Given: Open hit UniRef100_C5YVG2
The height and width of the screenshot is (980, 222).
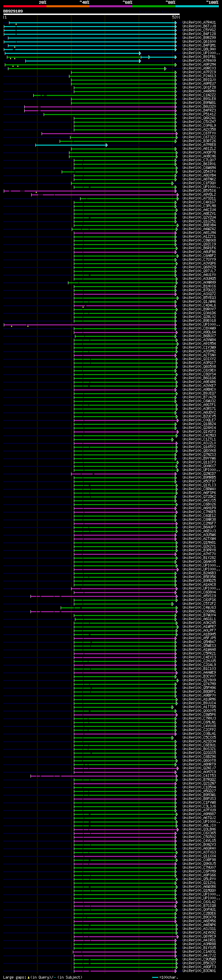Looking at the screenshot, I should click(199, 30).
